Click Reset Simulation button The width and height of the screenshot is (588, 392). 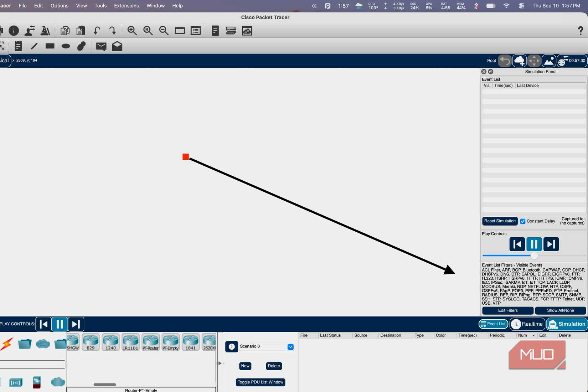pos(500,221)
